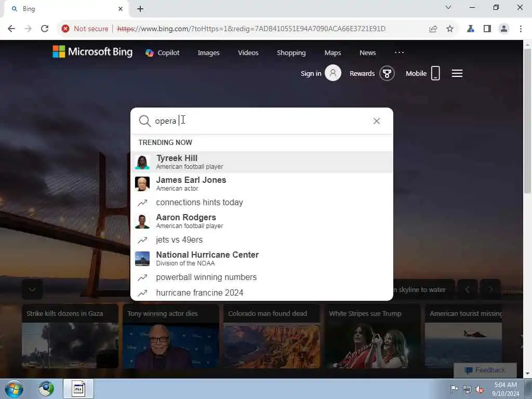Open American tourist missing story
Image resolution: width=532 pixels, height=399 pixels.
[x=463, y=337]
